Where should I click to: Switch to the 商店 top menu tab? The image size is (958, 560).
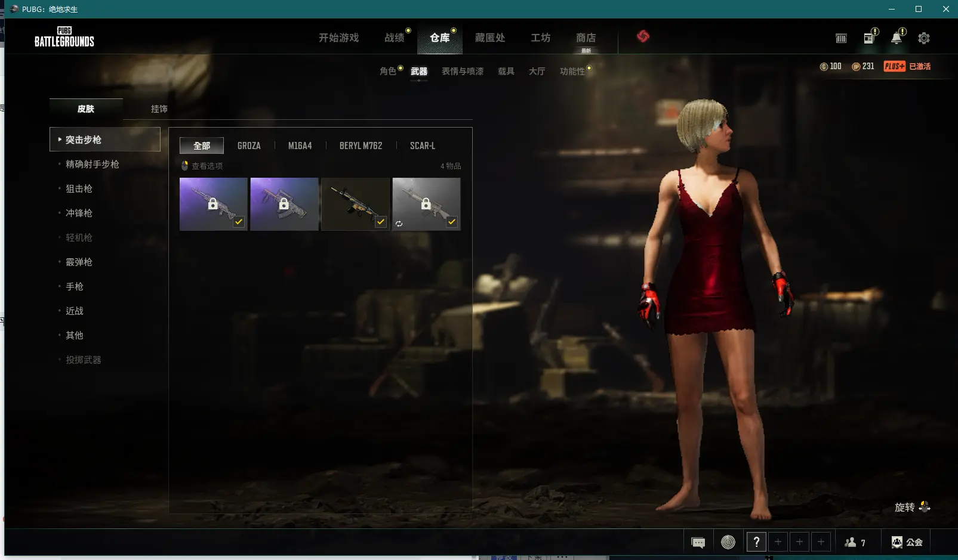[586, 38]
